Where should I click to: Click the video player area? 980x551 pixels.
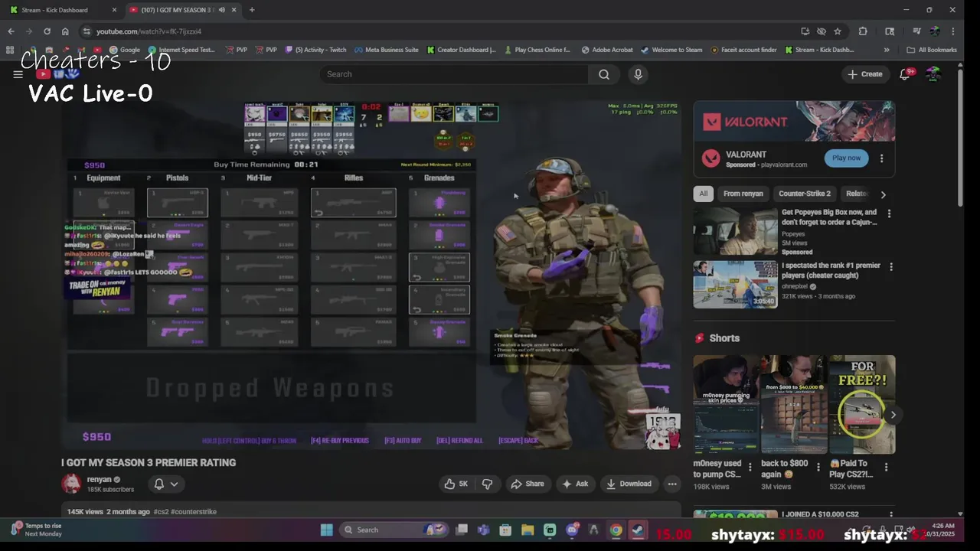(x=371, y=275)
